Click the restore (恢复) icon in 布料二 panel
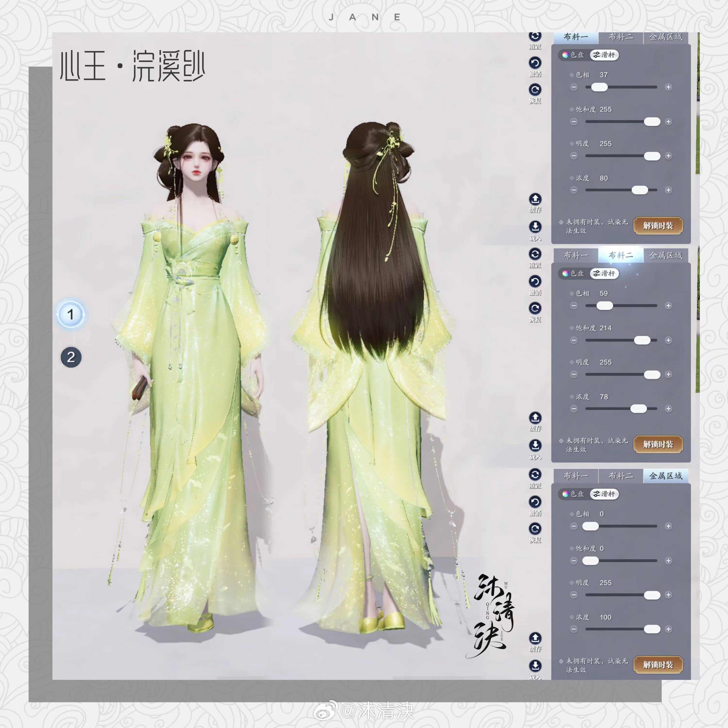 pos(535,308)
